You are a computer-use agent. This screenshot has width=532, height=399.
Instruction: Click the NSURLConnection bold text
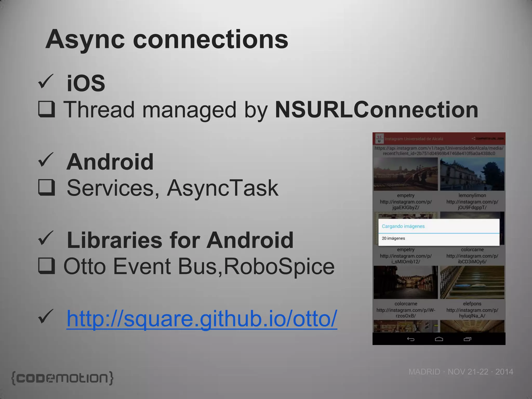tap(377, 110)
